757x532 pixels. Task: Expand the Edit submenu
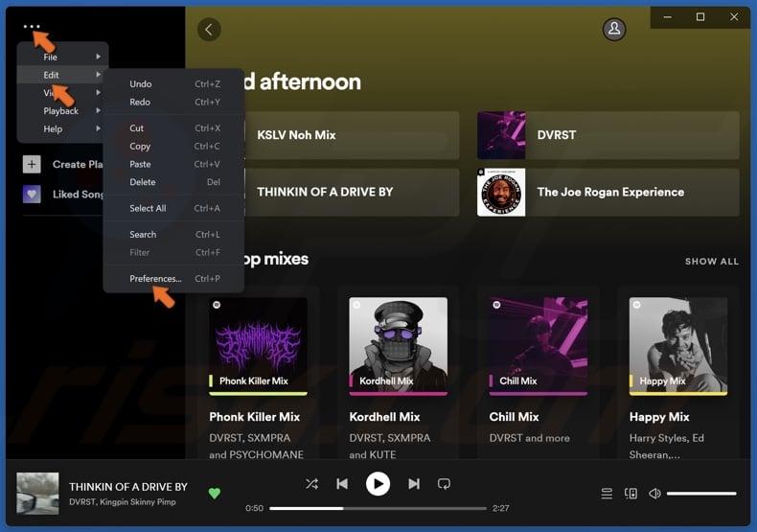pos(62,75)
